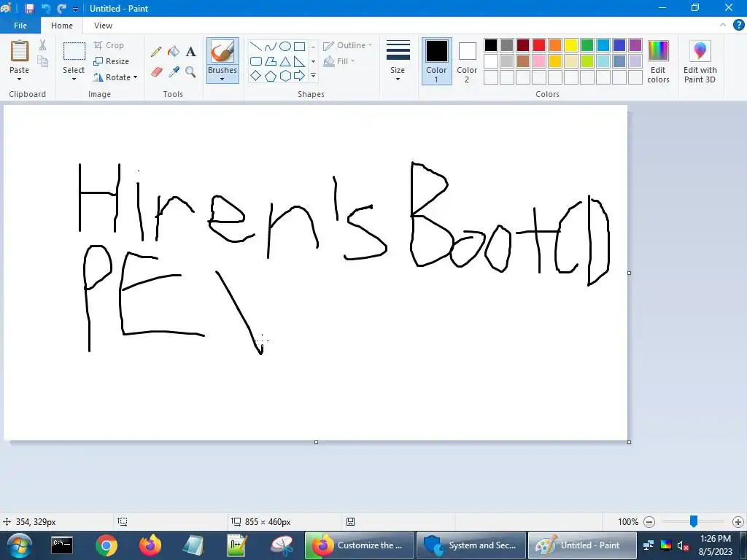Choose the Line shape
Screen dimensions: 747x560
tap(256, 46)
